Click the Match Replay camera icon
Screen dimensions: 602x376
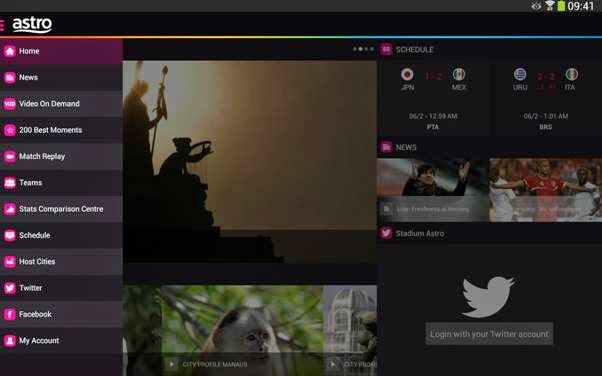tap(10, 156)
